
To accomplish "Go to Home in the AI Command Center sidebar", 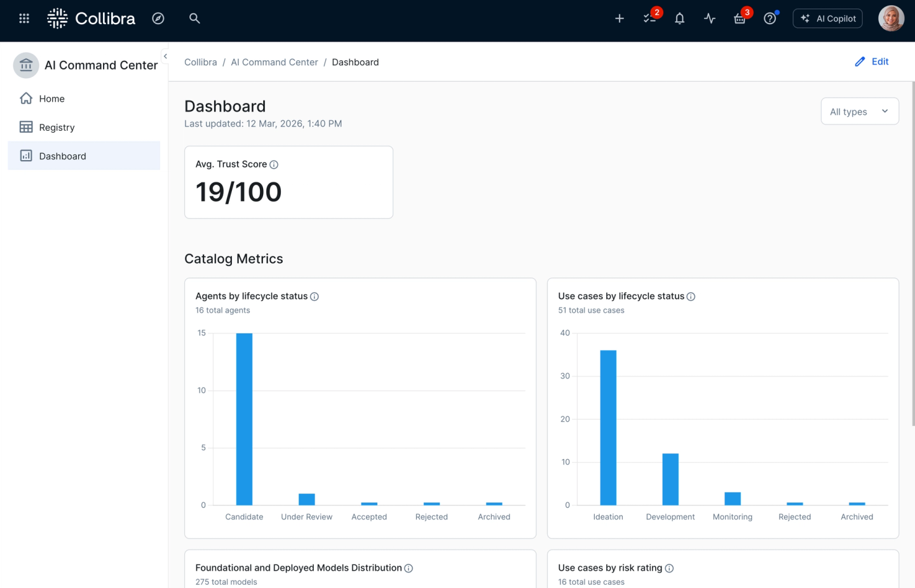I will (x=53, y=98).
